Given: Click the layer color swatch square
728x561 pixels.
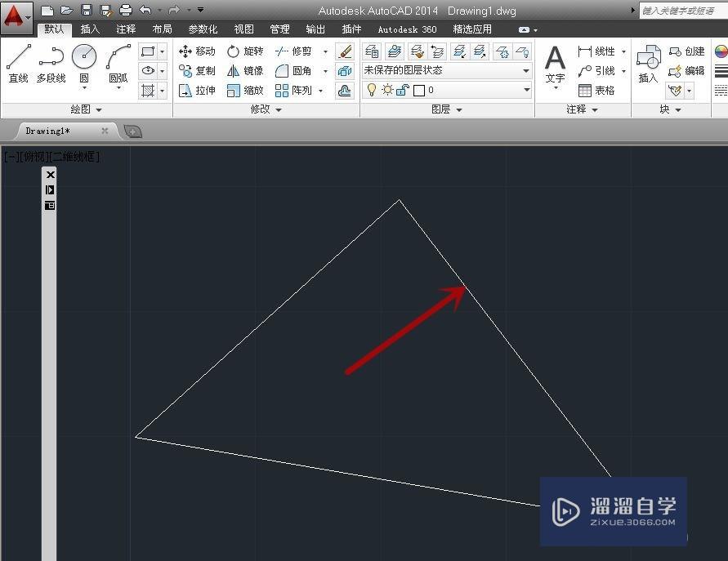Looking at the screenshot, I should pos(418,90).
